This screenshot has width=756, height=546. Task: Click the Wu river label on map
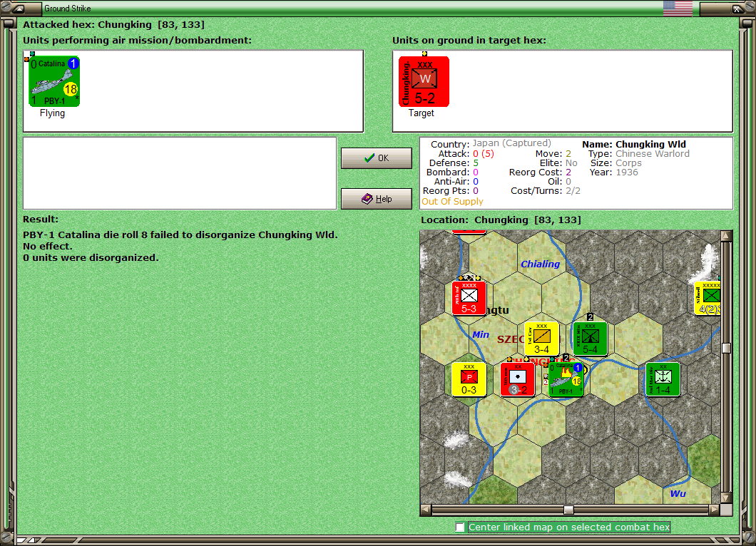678,493
